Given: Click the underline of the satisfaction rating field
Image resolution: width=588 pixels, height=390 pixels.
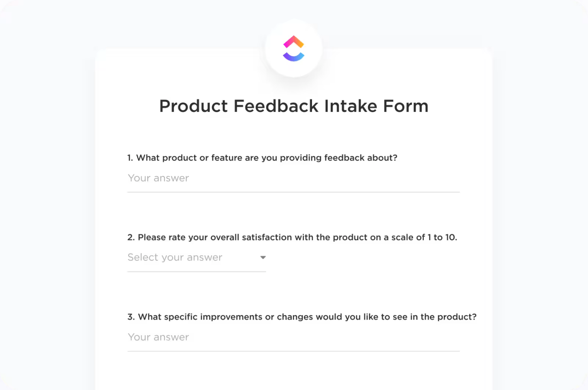Looking at the screenshot, I should [x=196, y=271].
